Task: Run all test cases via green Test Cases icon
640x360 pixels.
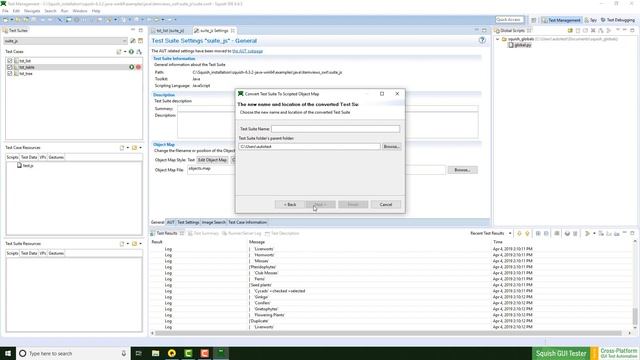Action: [131, 52]
